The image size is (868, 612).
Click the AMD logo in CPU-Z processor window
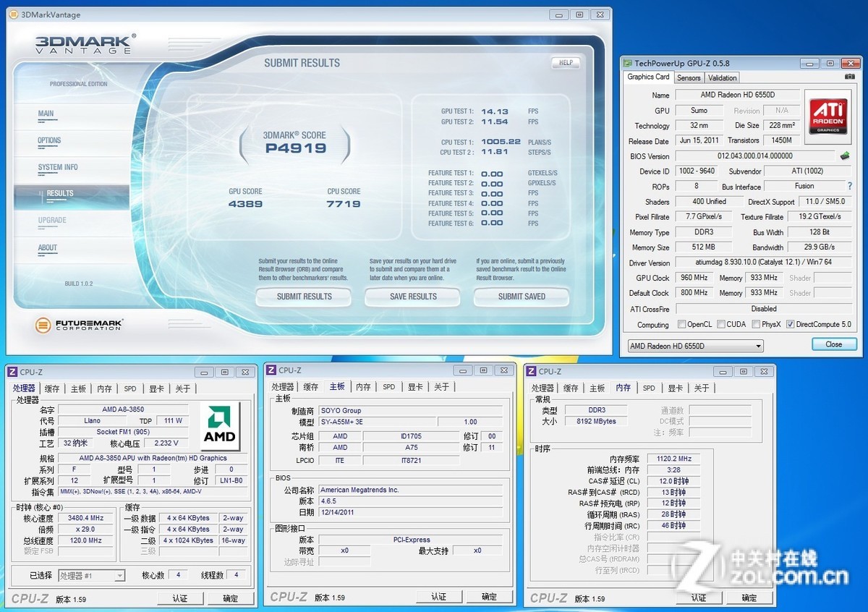click(220, 427)
